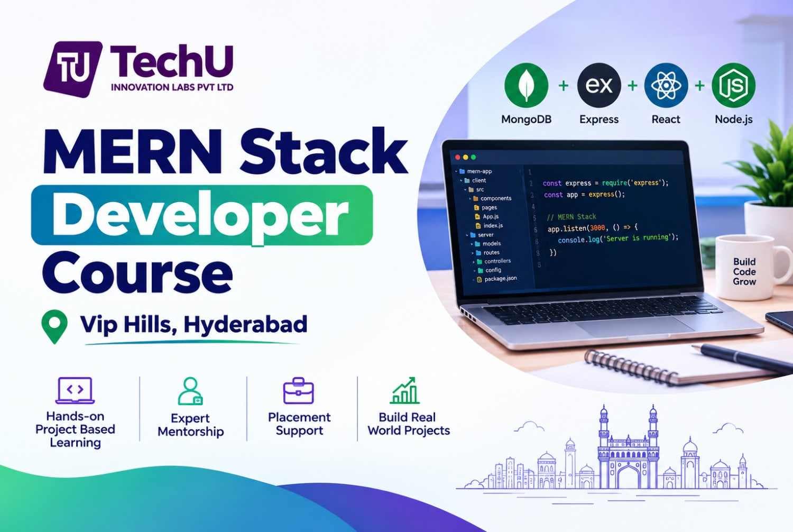
Task: Click the TechU purple TU logo badge
Action: [73, 69]
